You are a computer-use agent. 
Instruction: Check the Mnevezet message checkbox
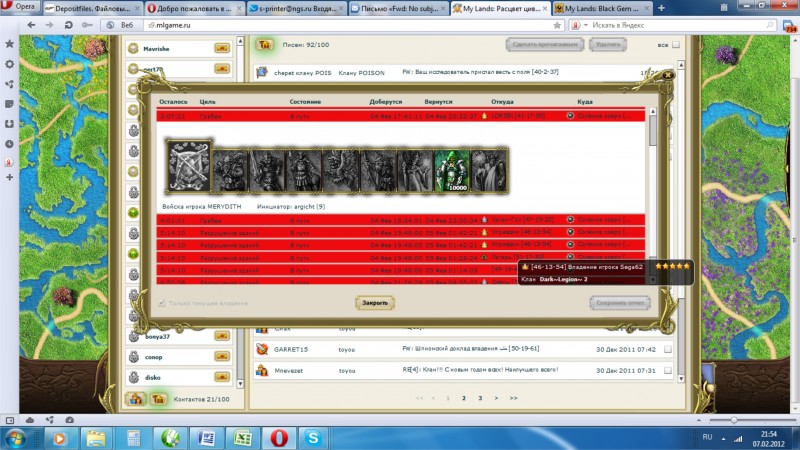[x=667, y=370]
